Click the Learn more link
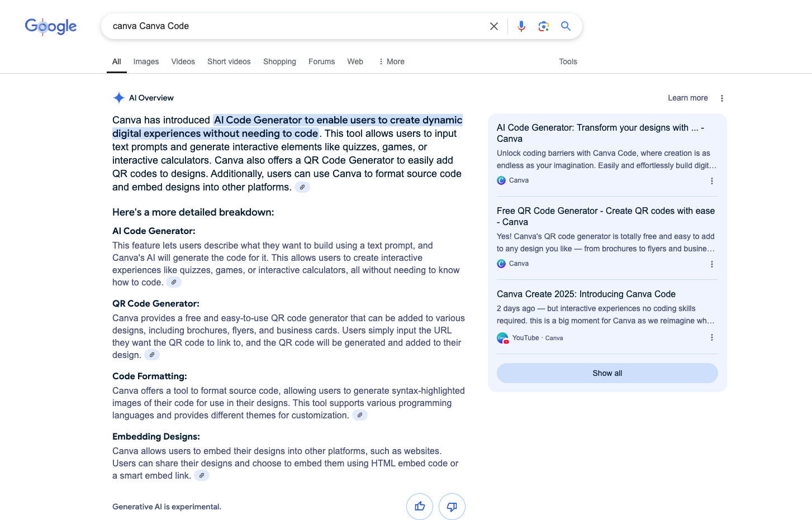This screenshot has width=812, height=520. click(x=688, y=98)
